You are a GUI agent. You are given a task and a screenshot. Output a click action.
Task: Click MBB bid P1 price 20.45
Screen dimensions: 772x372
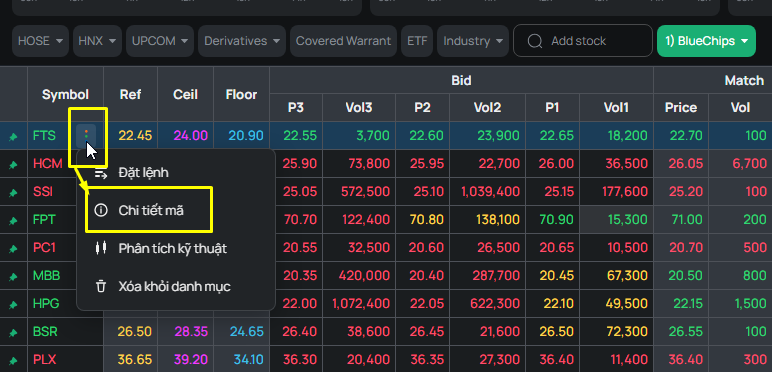point(557,276)
